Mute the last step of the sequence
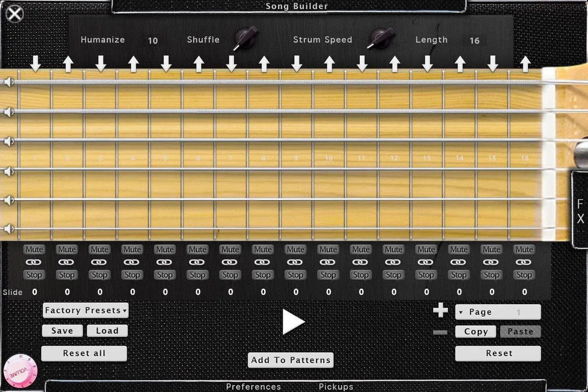 (x=524, y=249)
